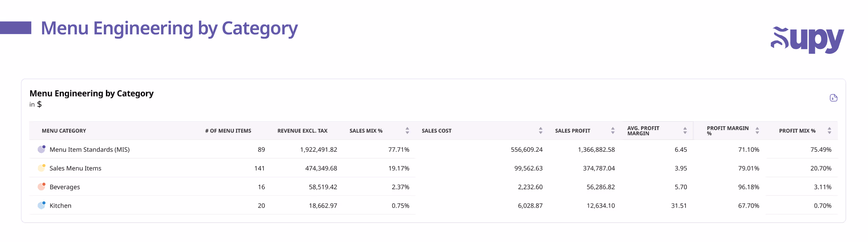Click the Beverages category color icon
This screenshot has width=868, height=242.
[41, 187]
